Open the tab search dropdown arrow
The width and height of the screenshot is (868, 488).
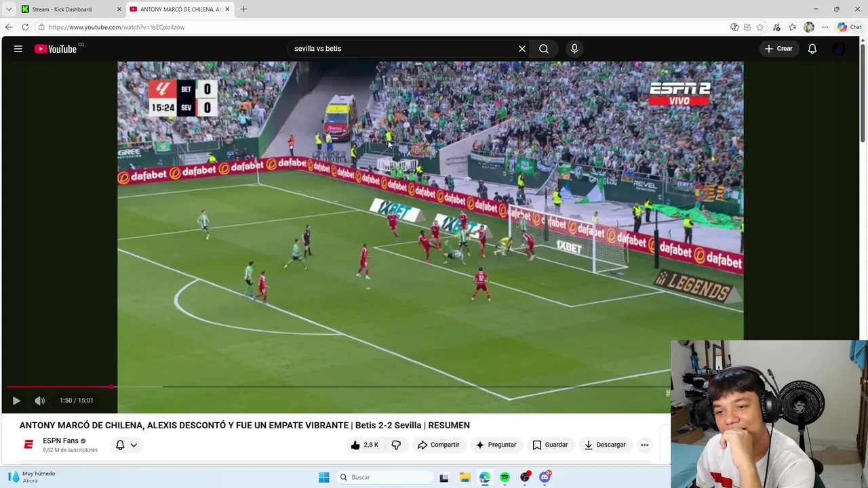9,9
